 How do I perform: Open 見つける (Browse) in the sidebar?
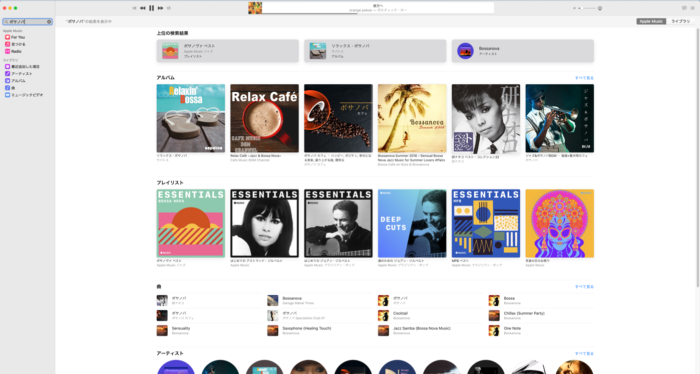(15, 44)
